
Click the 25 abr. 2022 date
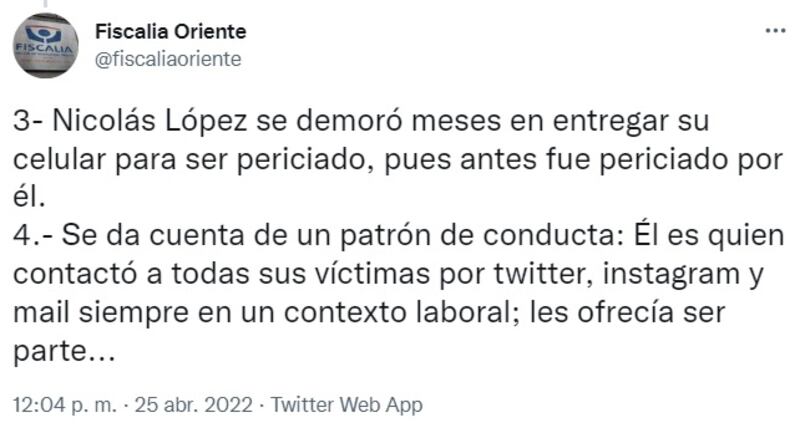[194, 405]
